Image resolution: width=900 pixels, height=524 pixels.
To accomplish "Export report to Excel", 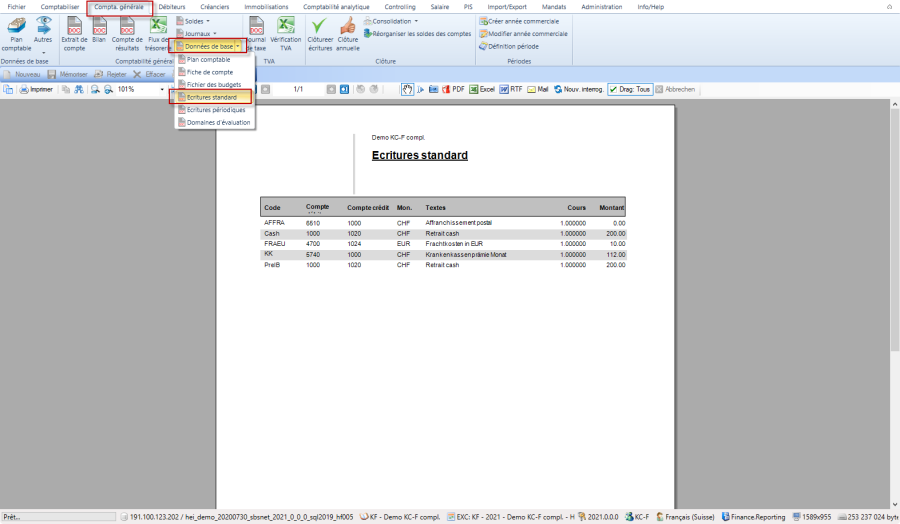I will (x=482, y=90).
